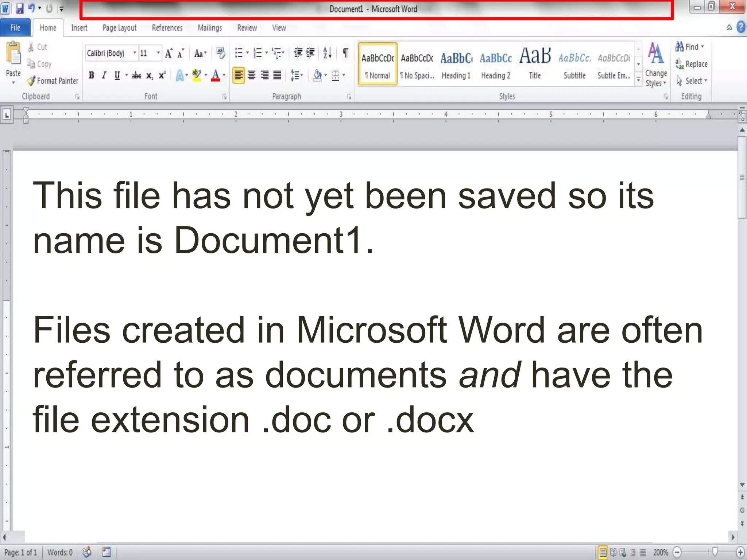The height and width of the screenshot is (560, 747).
Task: Click the Cut scissors icon
Action: click(31, 47)
